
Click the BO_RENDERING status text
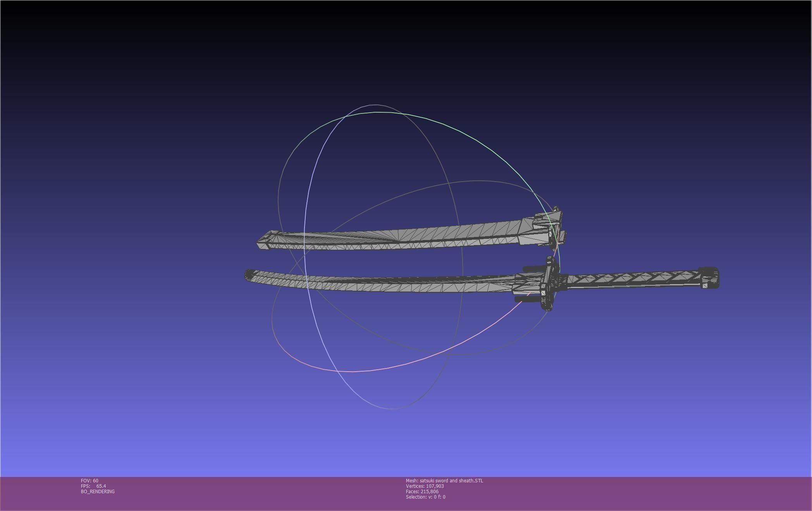pyautogui.click(x=98, y=492)
